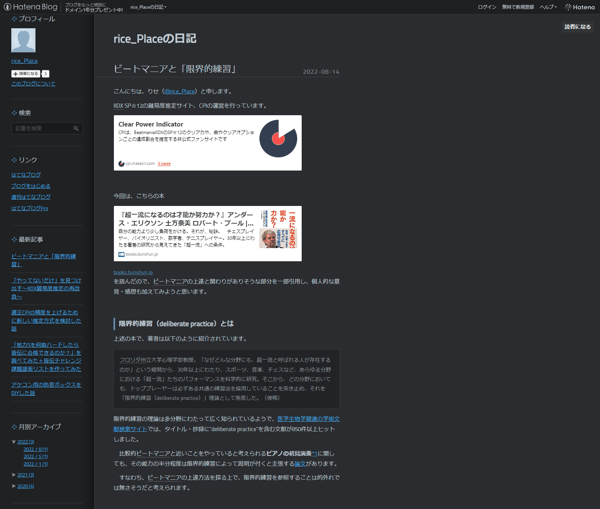Open recent post about 皆伝チャレンジ課題譜面リスト
This screenshot has width=600, height=509.
pos(46,357)
